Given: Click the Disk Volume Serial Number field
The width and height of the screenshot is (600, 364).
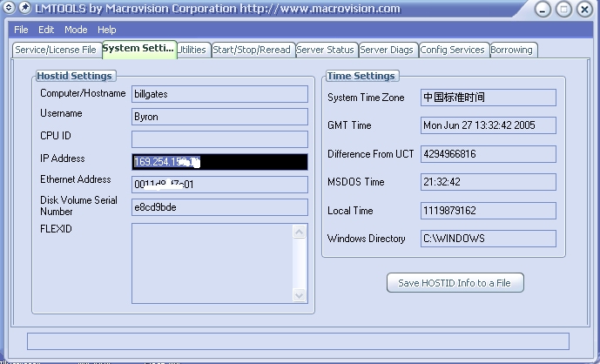Looking at the screenshot, I should pyautogui.click(x=219, y=207).
